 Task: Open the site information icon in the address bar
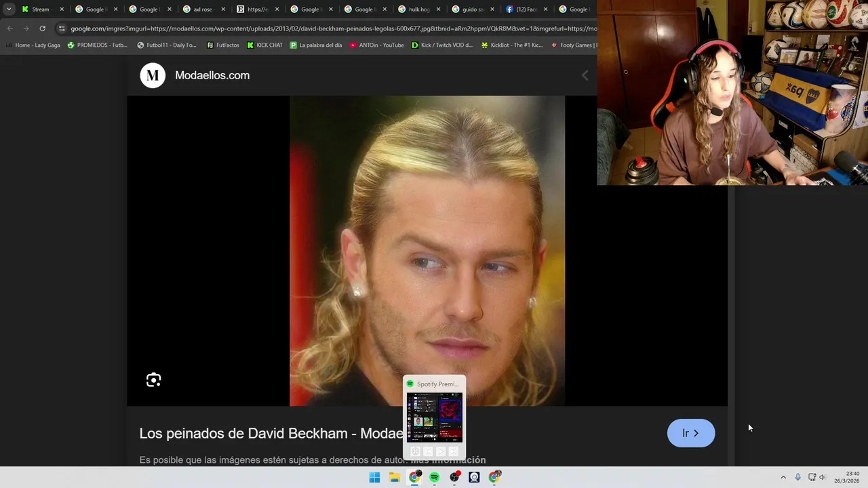pos(62,28)
